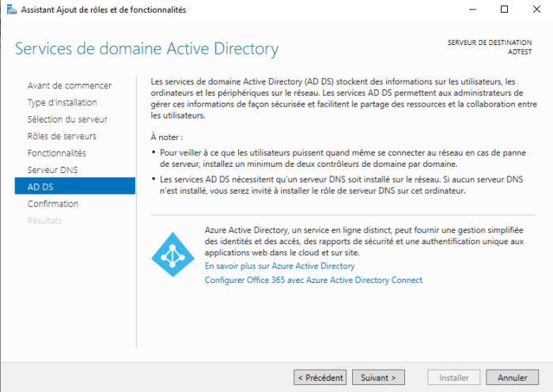Click the Précédent button

[320, 378]
